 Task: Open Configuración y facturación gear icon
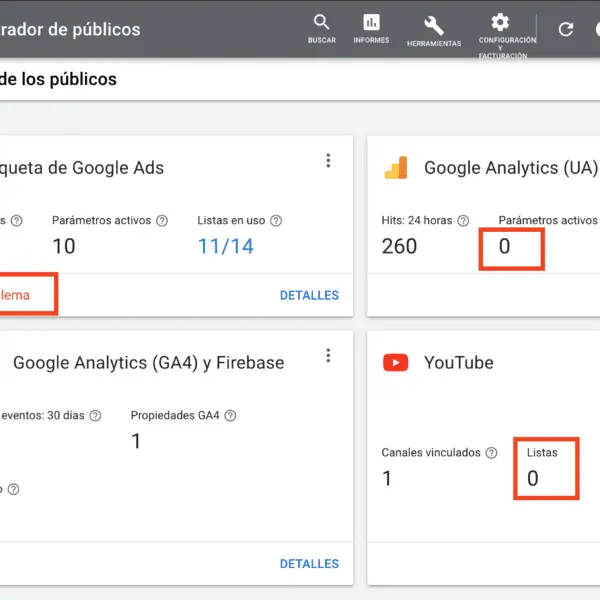[500, 23]
